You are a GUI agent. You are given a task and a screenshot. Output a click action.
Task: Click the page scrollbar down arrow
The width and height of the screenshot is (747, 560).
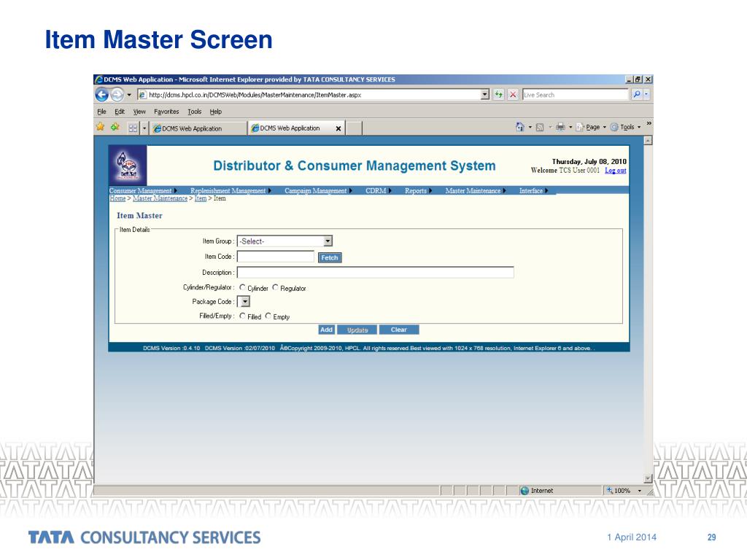tap(648, 479)
